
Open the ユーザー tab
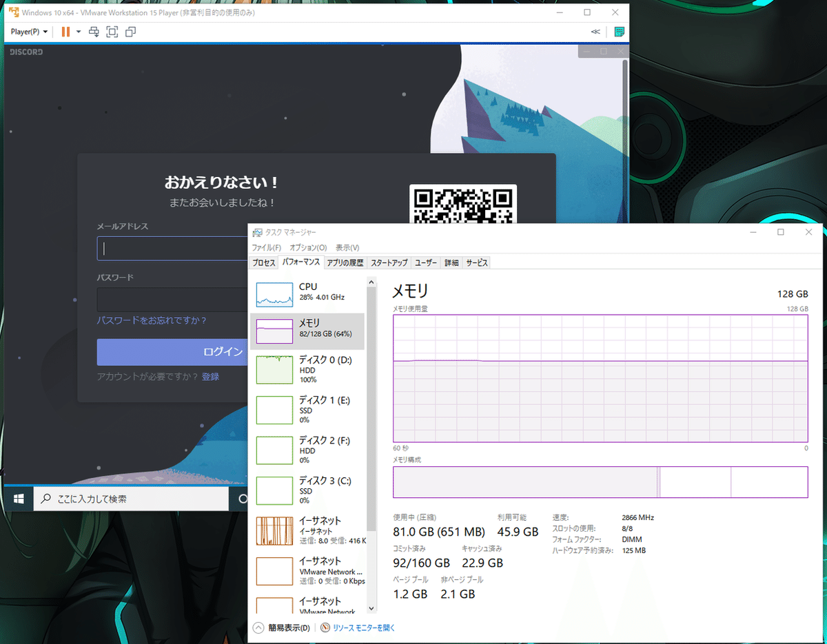[x=426, y=262]
